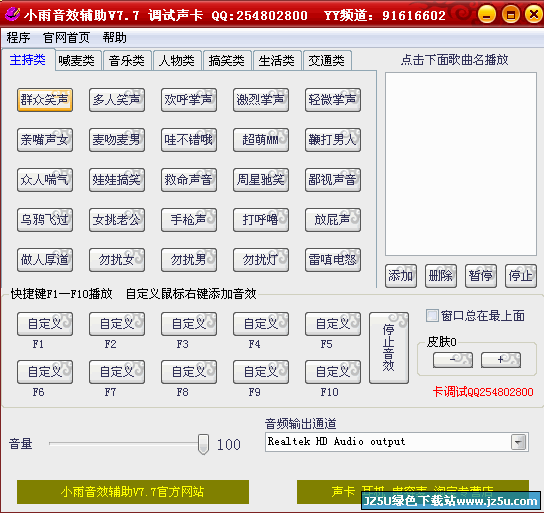The image size is (544, 513).
Task: Play the 勿扰男 sound effect
Action: coord(189,259)
